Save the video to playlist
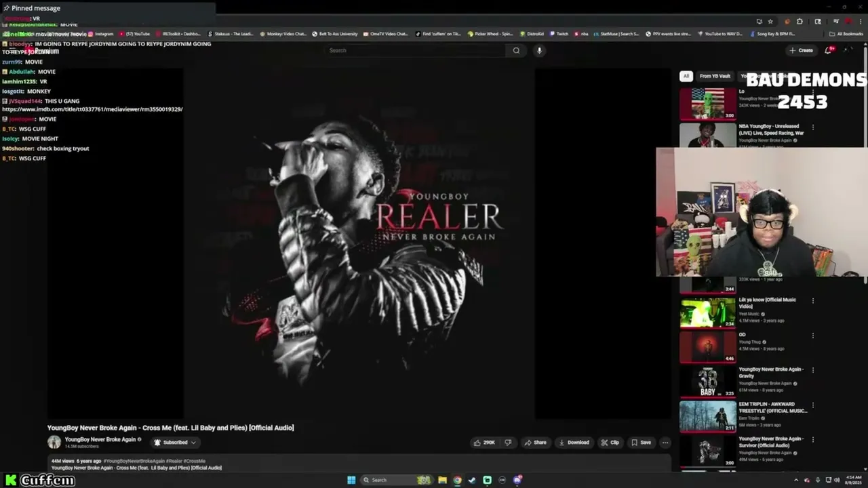The height and width of the screenshot is (488, 868). pyautogui.click(x=641, y=443)
